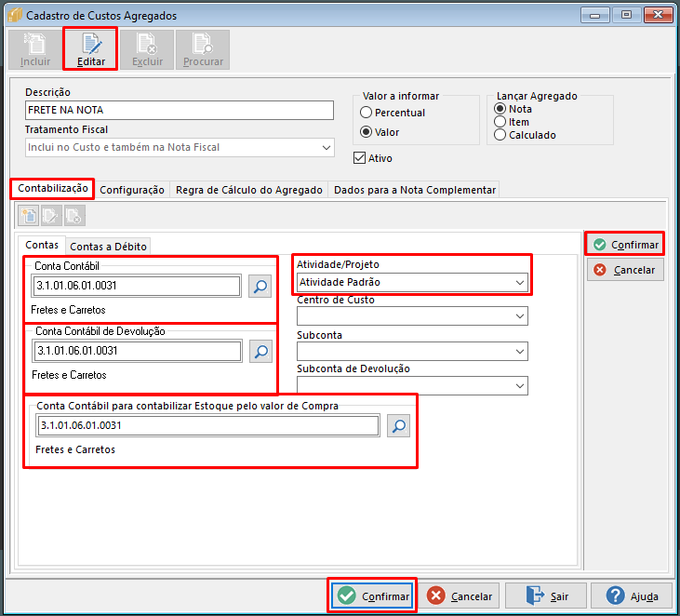680x616 pixels.
Task: Click the bottom Confirmar button
Action: coord(372,596)
